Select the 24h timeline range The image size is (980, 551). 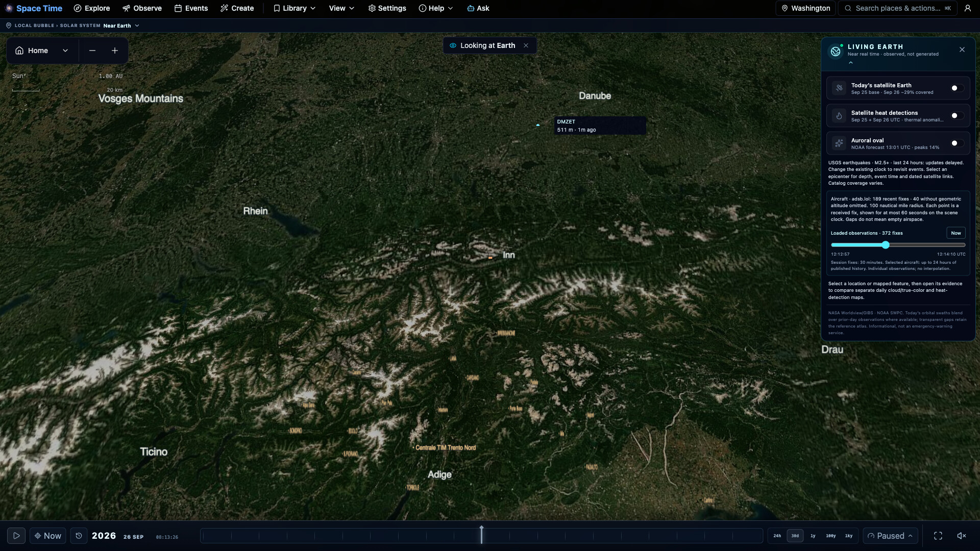point(777,536)
